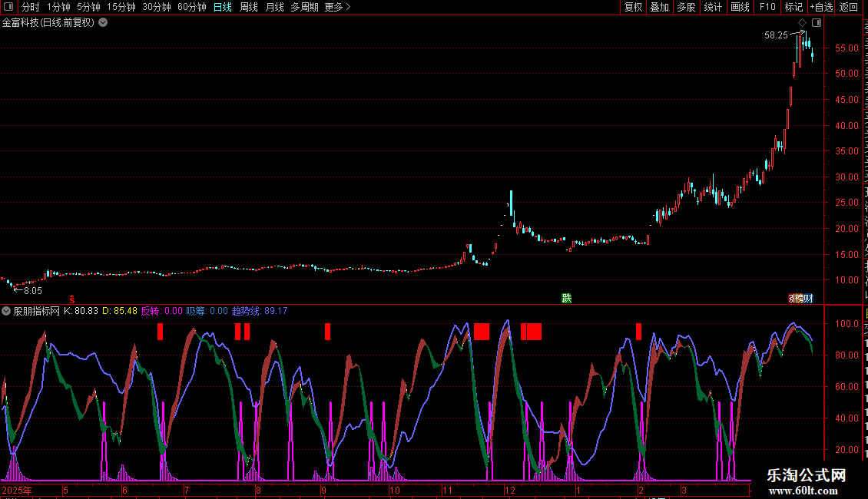Image resolution: width=868 pixels, height=499 pixels.
Task: Click the green 跌 marker icon
Action: pos(566,298)
